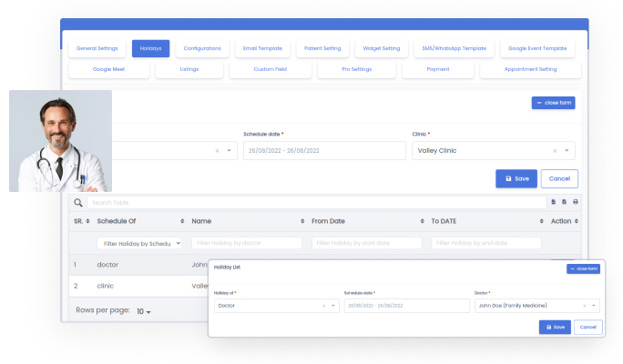Click the file export icon adjacent to the print icon
Viewport: 623px width, 364px height.
[564, 202]
